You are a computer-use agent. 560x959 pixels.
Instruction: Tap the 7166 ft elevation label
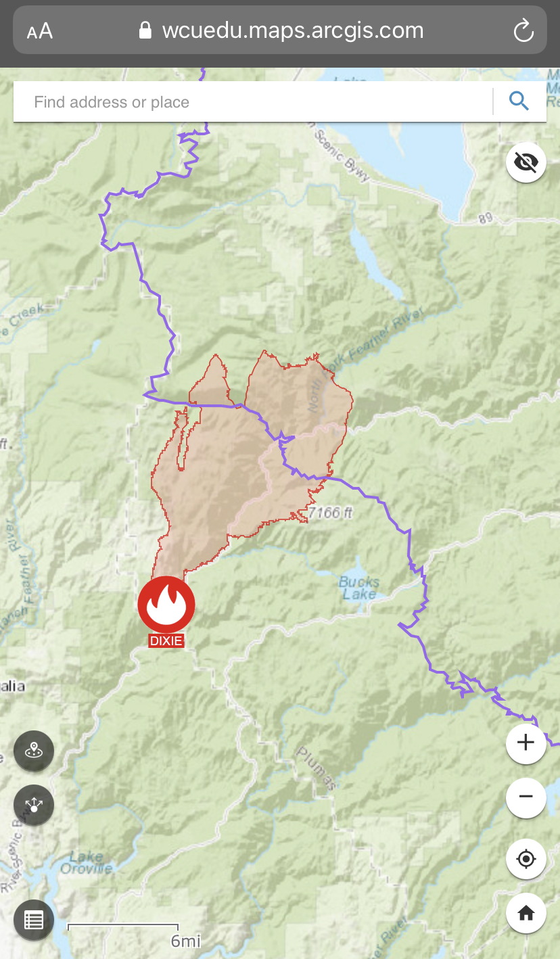click(330, 513)
